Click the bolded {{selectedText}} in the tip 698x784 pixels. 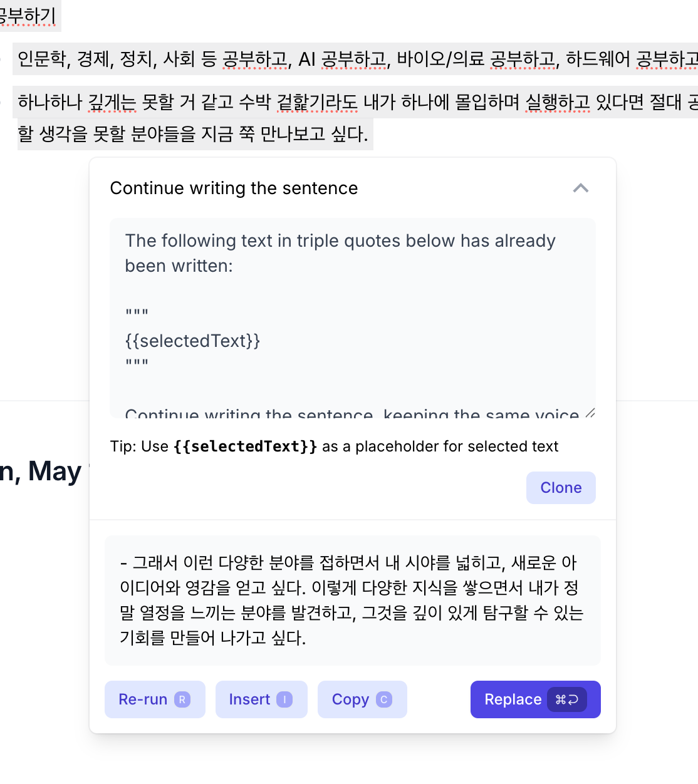245,446
